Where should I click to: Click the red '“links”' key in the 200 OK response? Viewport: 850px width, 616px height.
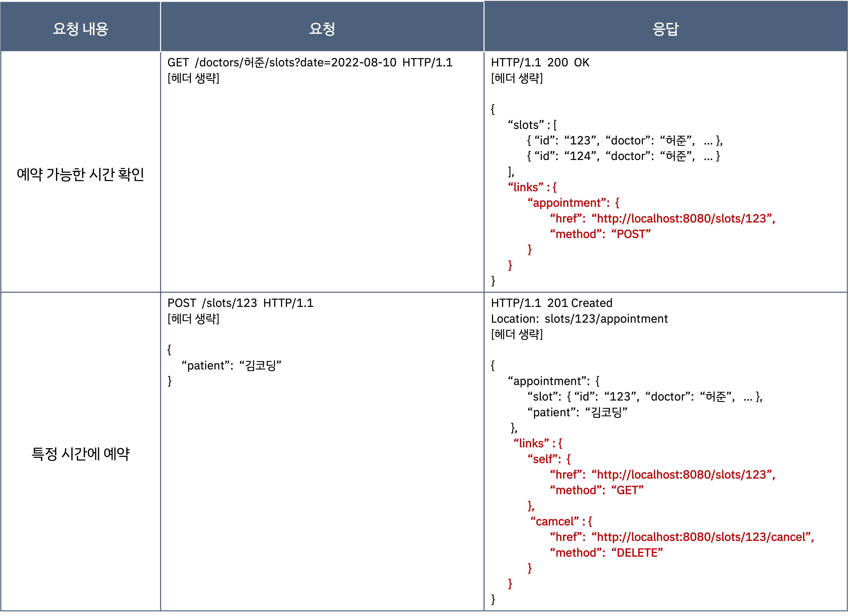click(x=526, y=187)
